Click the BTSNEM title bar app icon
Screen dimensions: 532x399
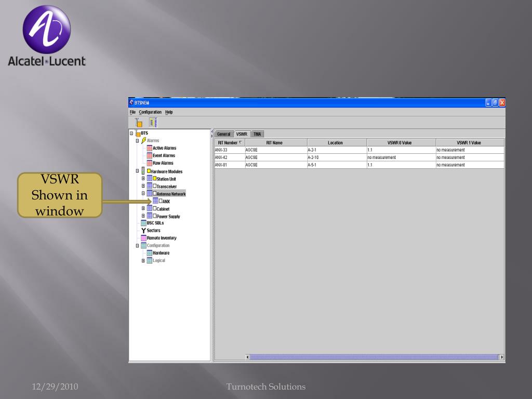pyautogui.click(x=131, y=102)
